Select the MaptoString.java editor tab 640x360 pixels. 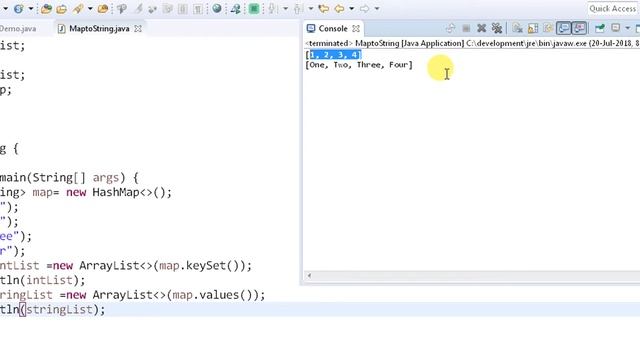coord(99,29)
